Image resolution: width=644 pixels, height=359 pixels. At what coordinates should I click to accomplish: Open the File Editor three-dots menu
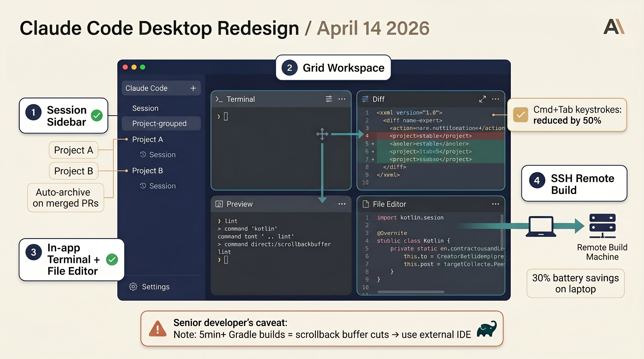pyautogui.click(x=495, y=204)
